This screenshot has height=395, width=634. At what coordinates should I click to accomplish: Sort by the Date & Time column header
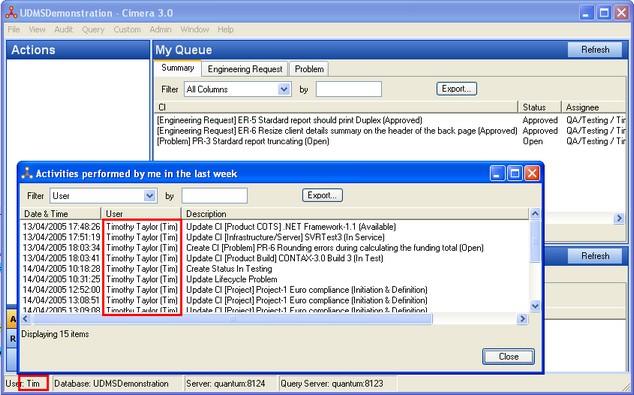[61, 213]
